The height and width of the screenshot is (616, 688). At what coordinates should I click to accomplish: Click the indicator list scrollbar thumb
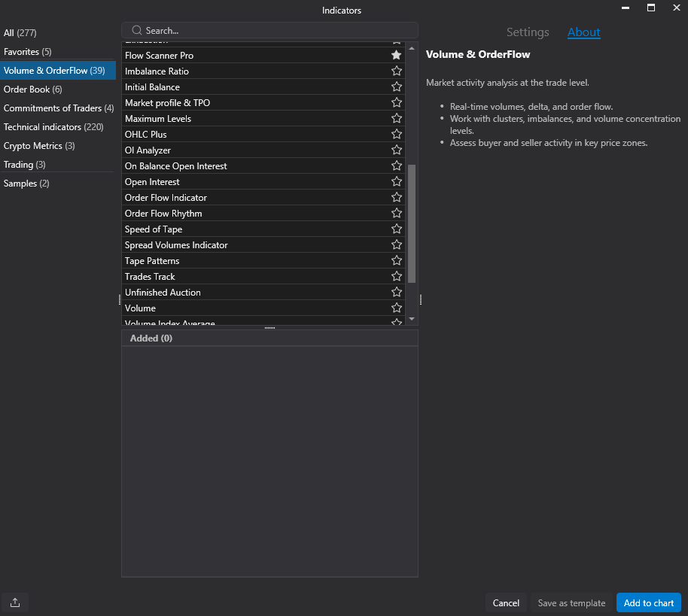coord(412,223)
